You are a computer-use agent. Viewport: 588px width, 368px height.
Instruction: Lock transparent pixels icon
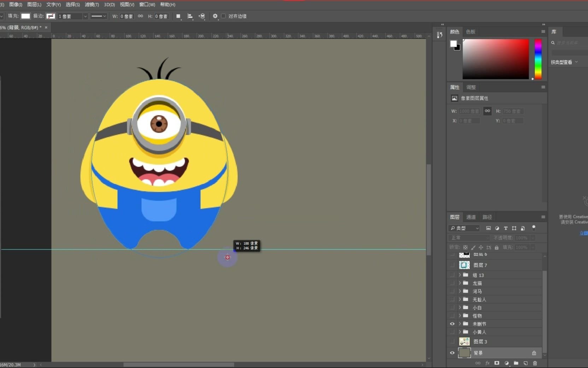coord(465,247)
